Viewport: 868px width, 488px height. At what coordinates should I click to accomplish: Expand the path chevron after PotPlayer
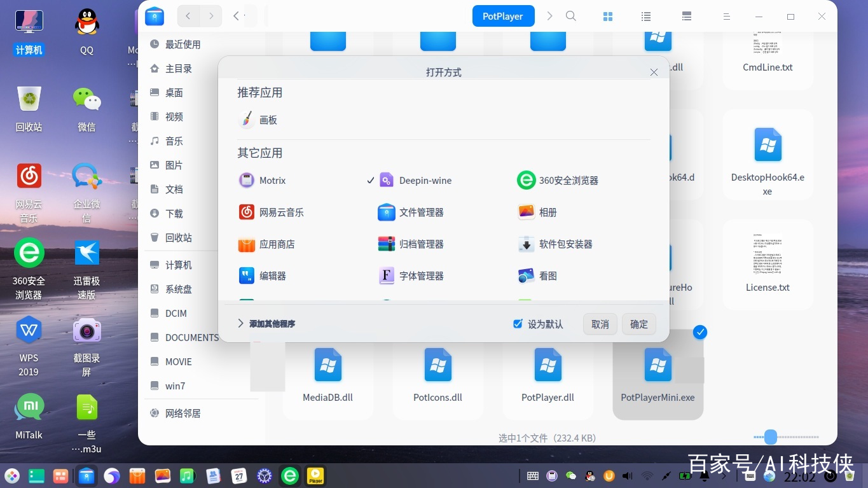[550, 16]
